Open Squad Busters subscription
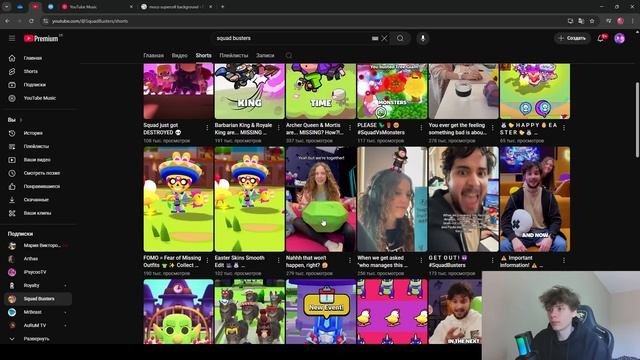The height and width of the screenshot is (360, 640). (x=38, y=299)
